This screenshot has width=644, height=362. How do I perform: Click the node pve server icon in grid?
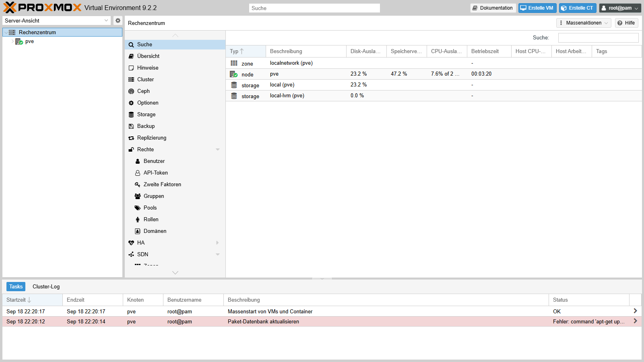(x=233, y=74)
